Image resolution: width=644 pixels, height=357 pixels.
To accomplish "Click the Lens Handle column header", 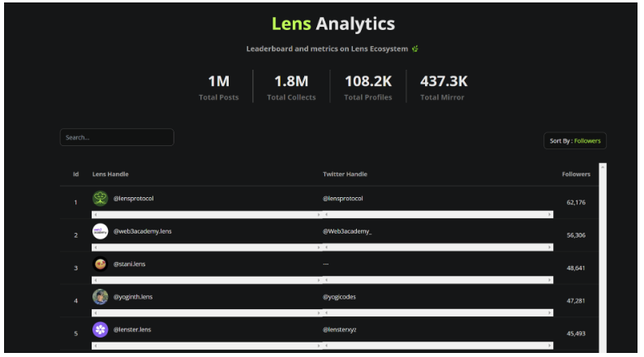I will 110,174.
